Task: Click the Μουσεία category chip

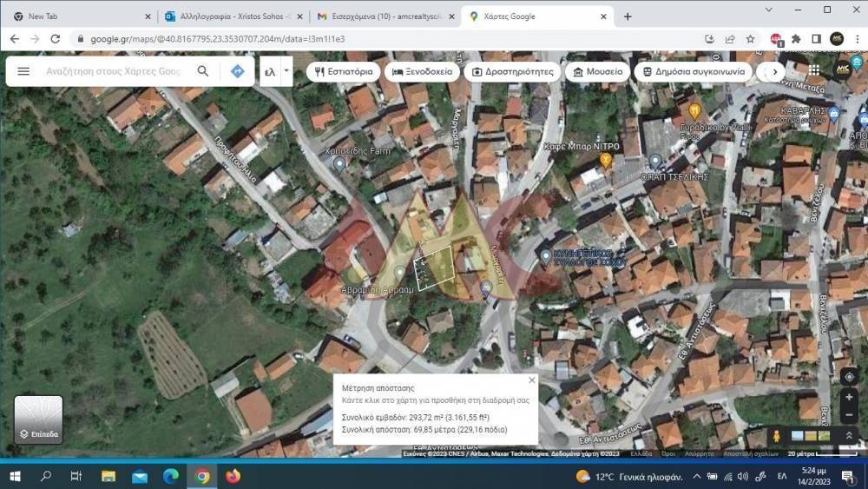Action: point(594,71)
